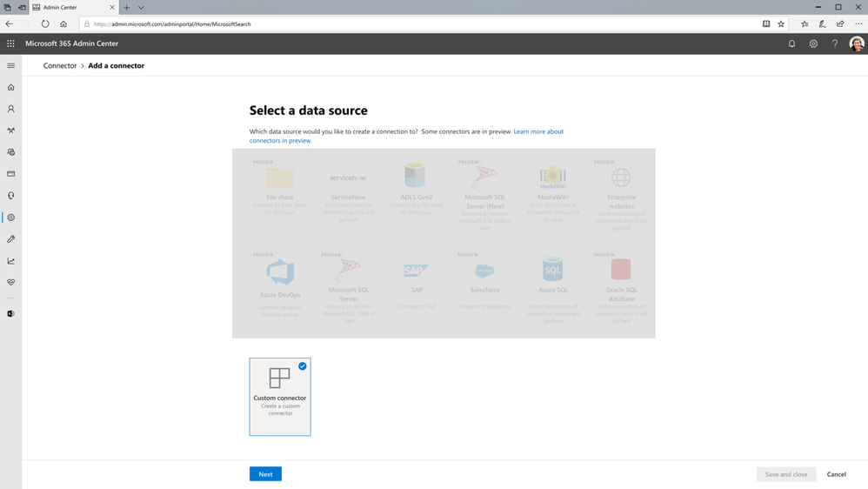This screenshot has width=868, height=489.
Task: Open Setup wrench icon in sidebar
Action: [10, 239]
